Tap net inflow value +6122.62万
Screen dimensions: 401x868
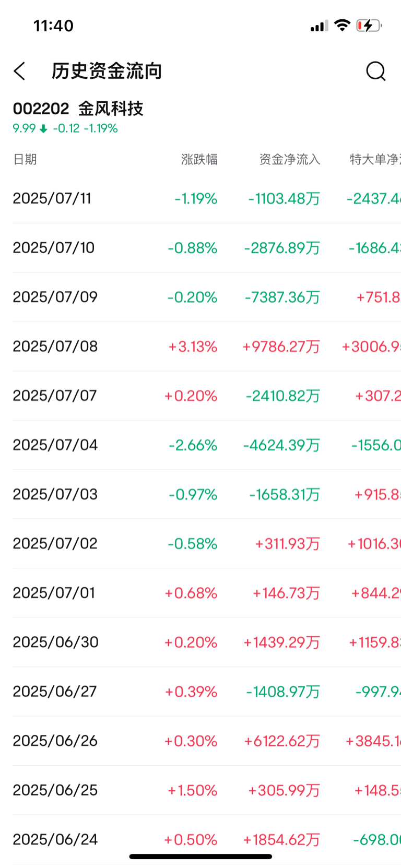click(x=282, y=741)
